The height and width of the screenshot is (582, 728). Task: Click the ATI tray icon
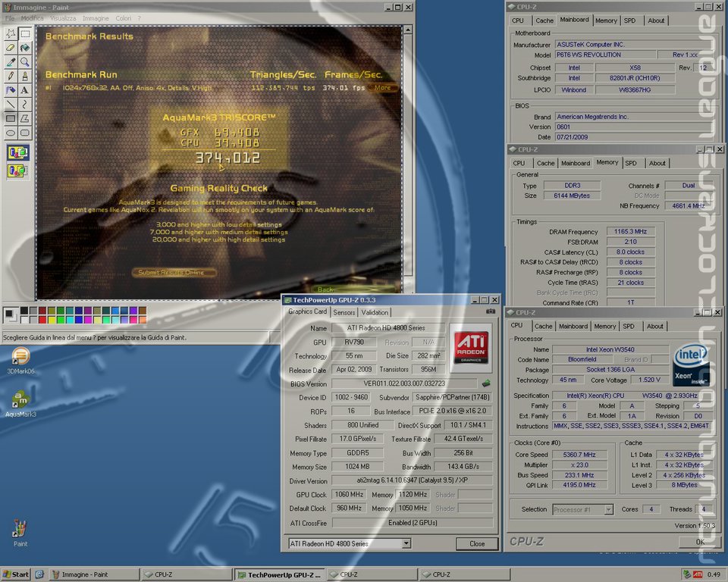tap(698, 574)
